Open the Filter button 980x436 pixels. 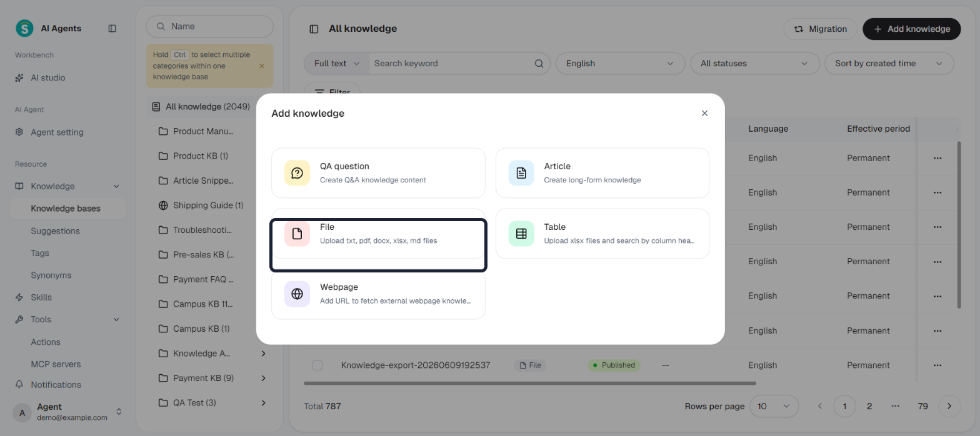tap(332, 92)
